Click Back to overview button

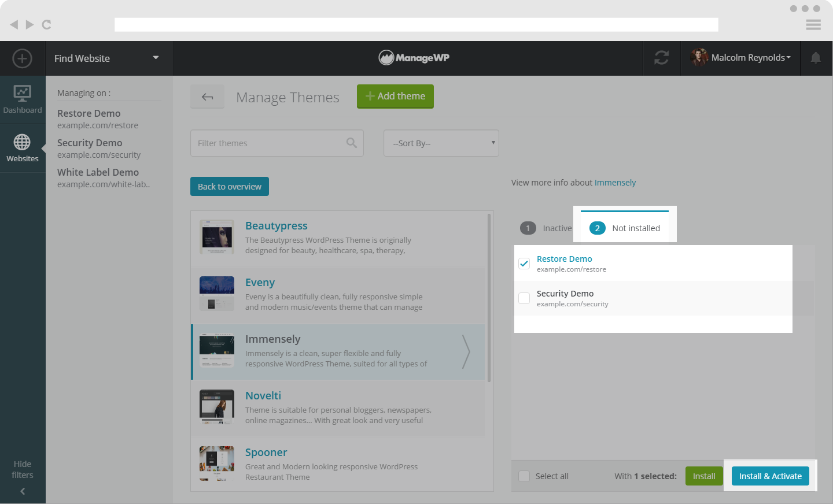point(230,186)
